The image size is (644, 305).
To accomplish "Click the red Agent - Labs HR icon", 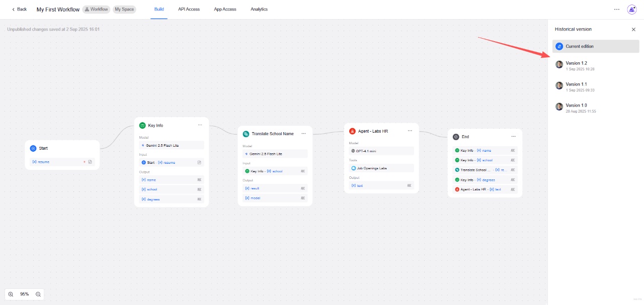I will click(353, 131).
